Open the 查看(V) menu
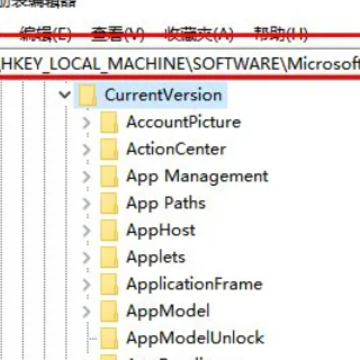 pyautogui.click(x=117, y=34)
